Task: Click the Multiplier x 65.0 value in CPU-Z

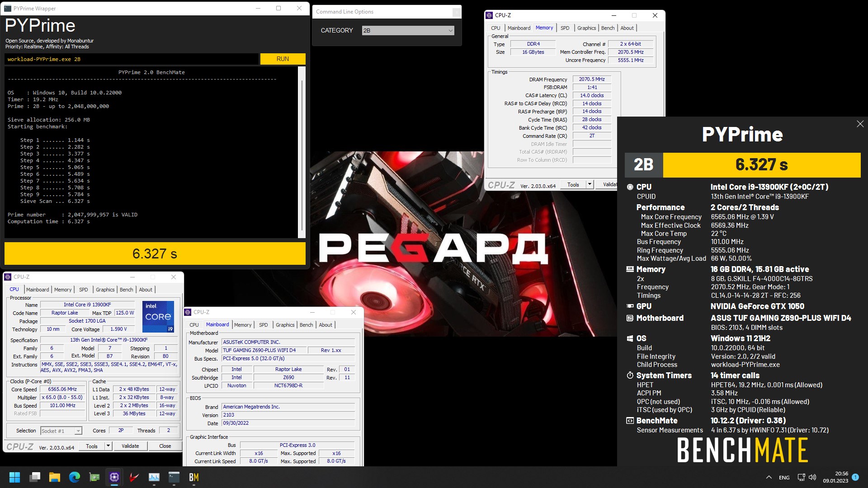Action: 62,398
